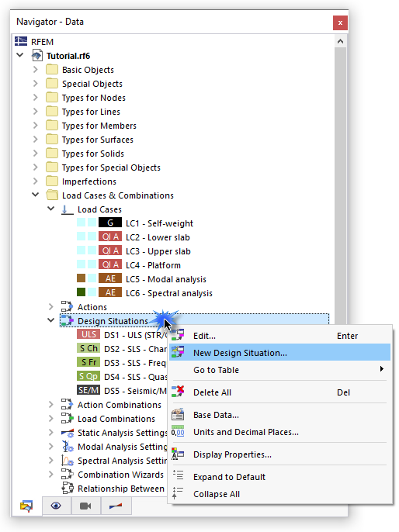Select the Types for Surfaces tree item
Screen dimensions: 399x532
(98, 140)
